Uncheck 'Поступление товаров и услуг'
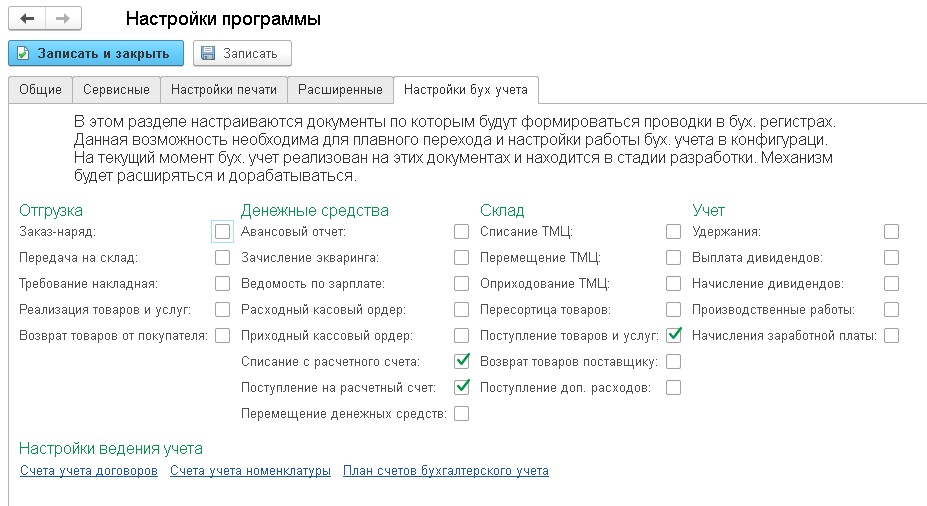The image size is (927, 506). point(674,335)
